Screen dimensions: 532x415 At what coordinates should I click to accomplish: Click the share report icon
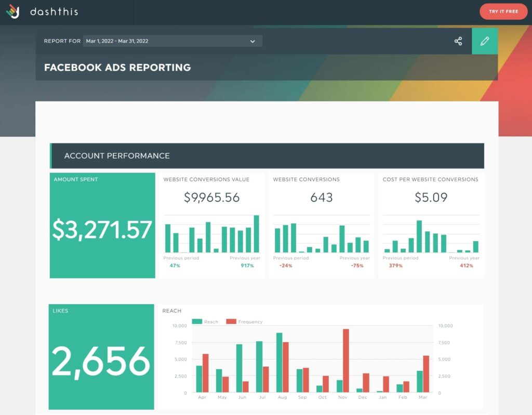click(x=458, y=41)
